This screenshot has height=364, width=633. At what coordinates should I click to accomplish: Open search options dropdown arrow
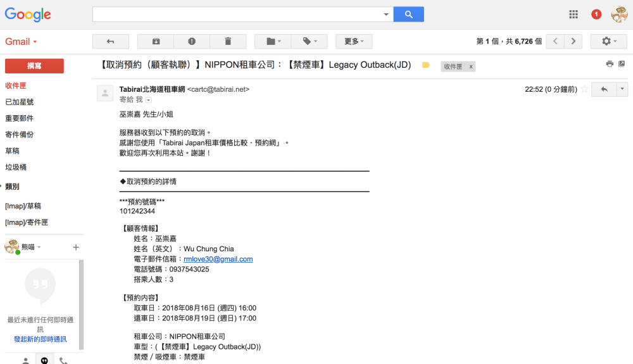386,15
